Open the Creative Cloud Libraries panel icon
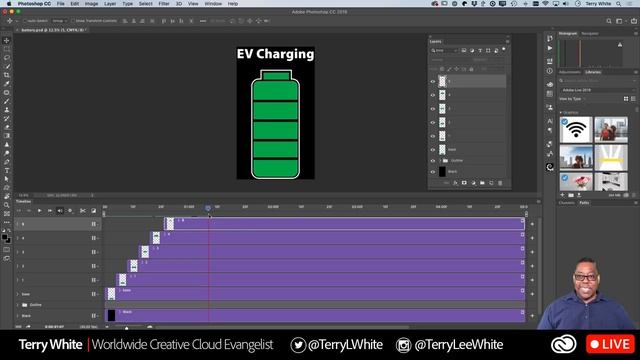The image size is (640, 360). 550,167
